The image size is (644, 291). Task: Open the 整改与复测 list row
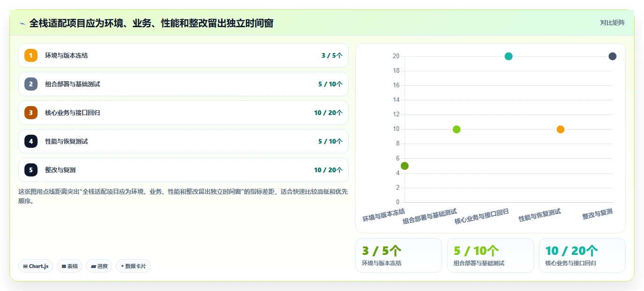[x=184, y=170]
